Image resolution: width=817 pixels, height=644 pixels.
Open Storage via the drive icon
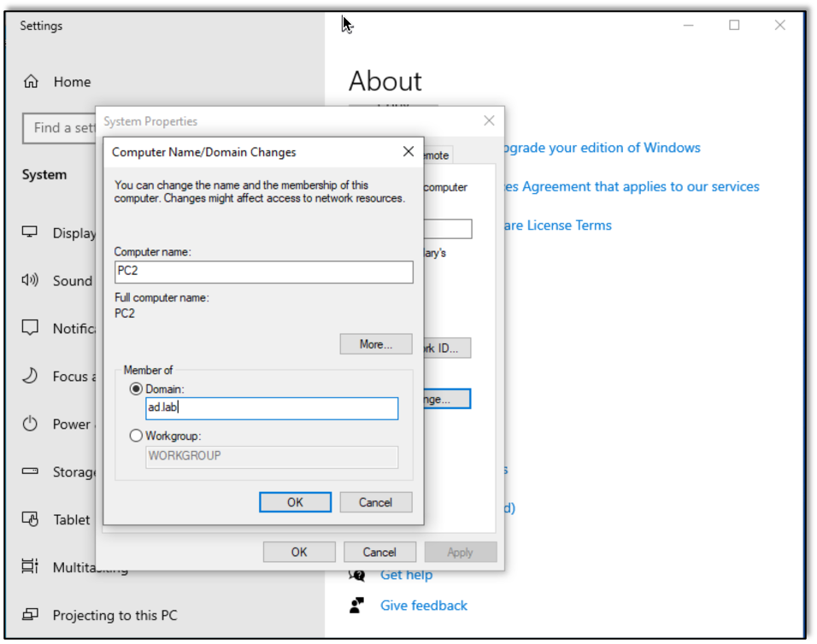(30, 471)
